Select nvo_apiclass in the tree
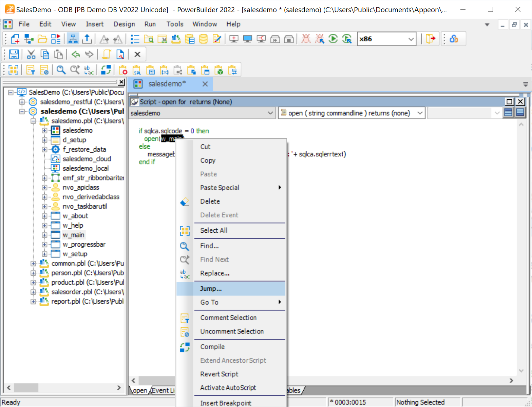Screen dimensions: 532x407 pyautogui.click(x=81, y=187)
